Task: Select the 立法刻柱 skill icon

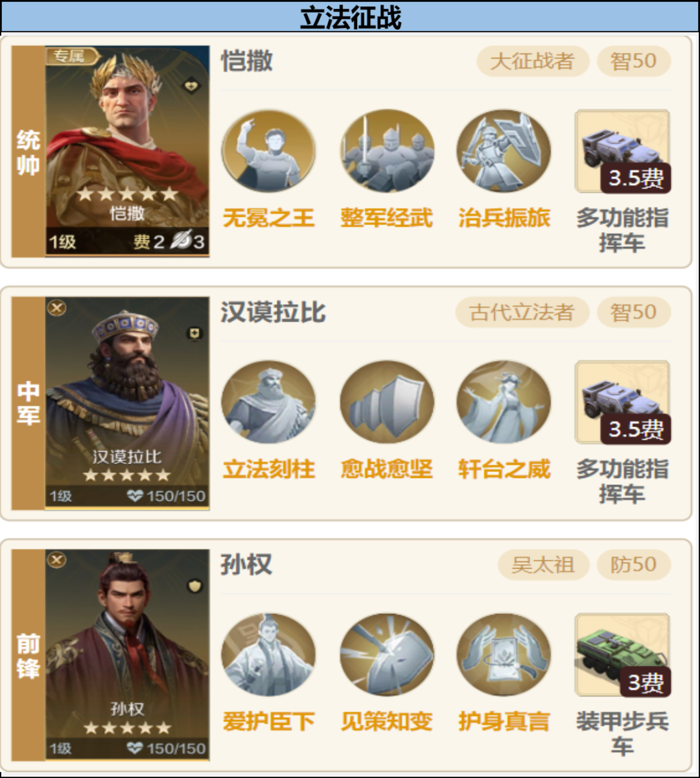Action: (x=268, y=403)
